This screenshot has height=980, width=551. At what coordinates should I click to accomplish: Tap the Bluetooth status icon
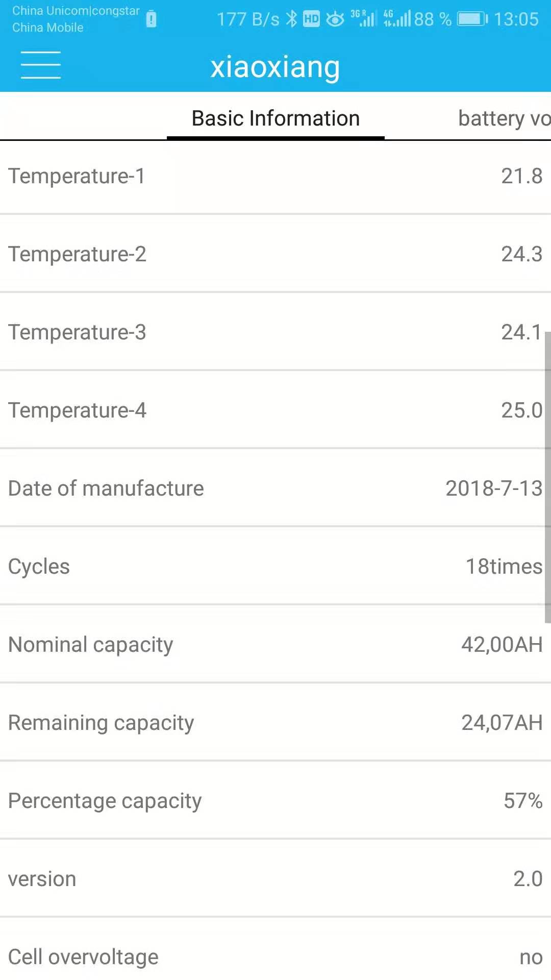click(x=291, y=19)
